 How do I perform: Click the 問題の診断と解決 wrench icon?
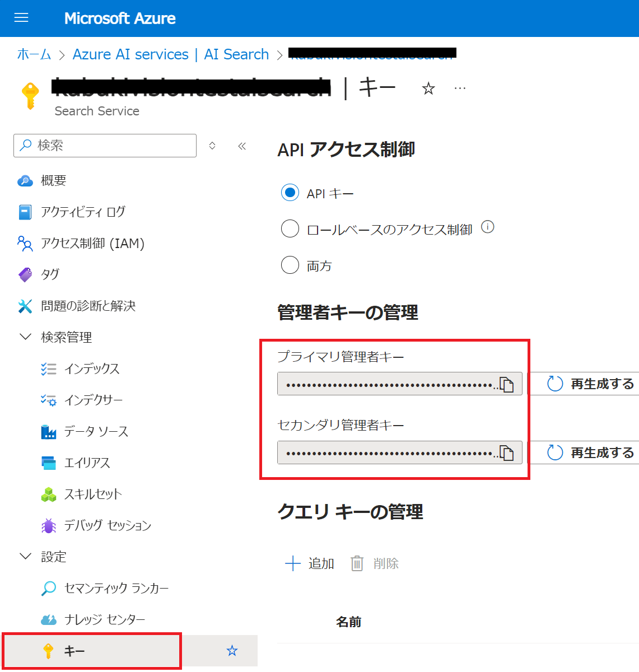(25, 306)
